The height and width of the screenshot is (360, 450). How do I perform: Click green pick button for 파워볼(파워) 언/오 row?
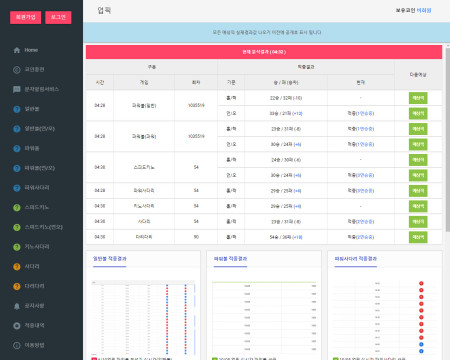point(418,144)
